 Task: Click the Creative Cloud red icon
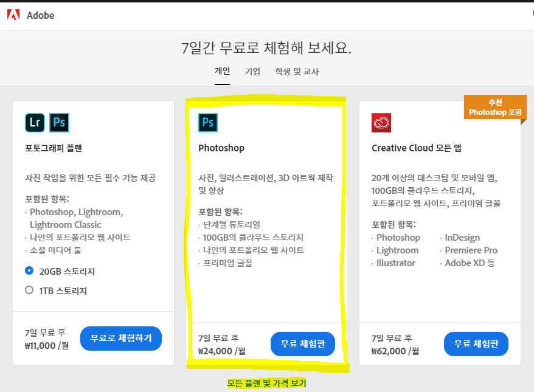coord(381,123)
